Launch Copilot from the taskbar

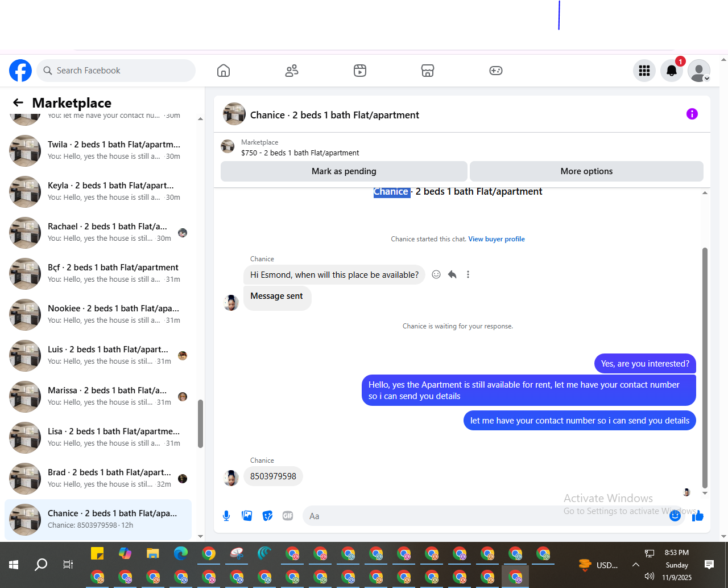(125, 553)
